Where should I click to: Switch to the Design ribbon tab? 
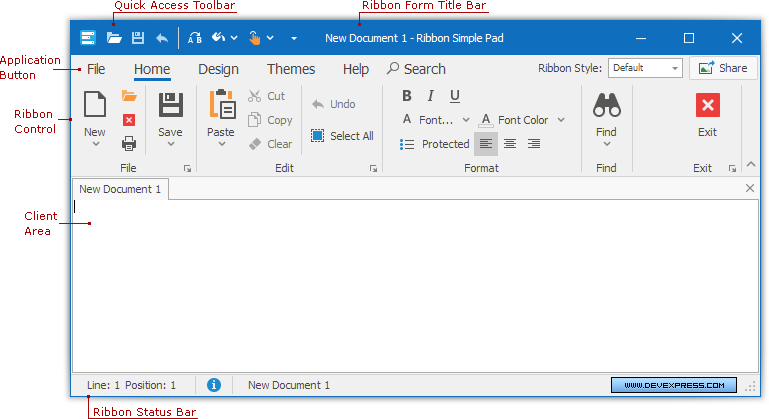[x=218, y=69]
